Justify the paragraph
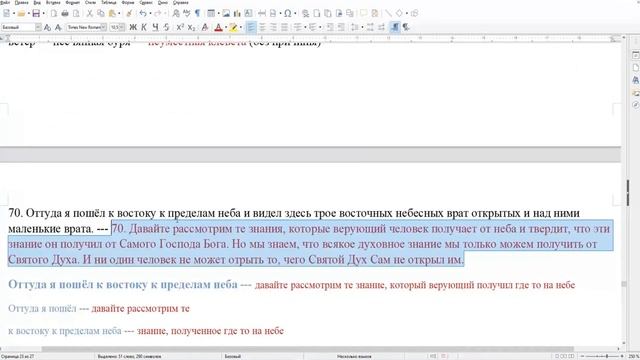640x360 pixels. coord(284,27)
